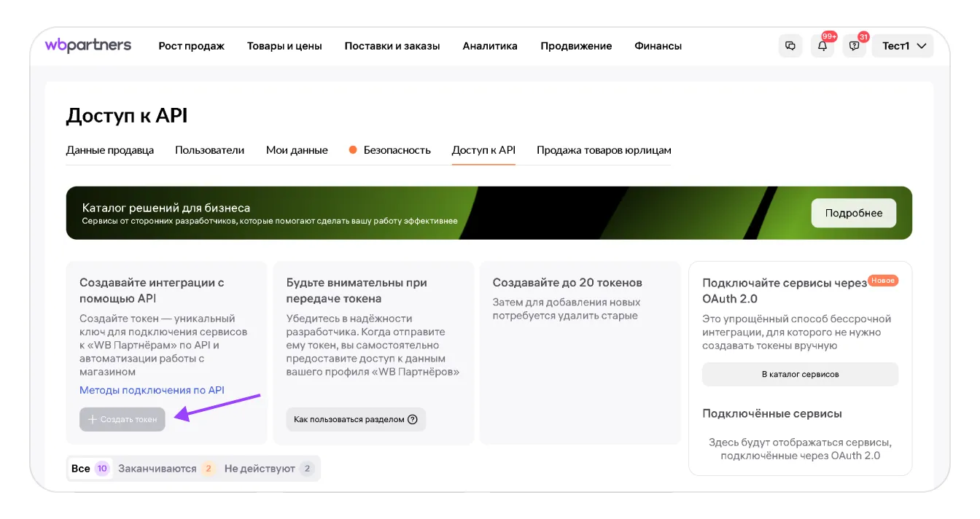980x519 pixels.
Task: Switch to Пользователи tab
Action: (210, 150)
